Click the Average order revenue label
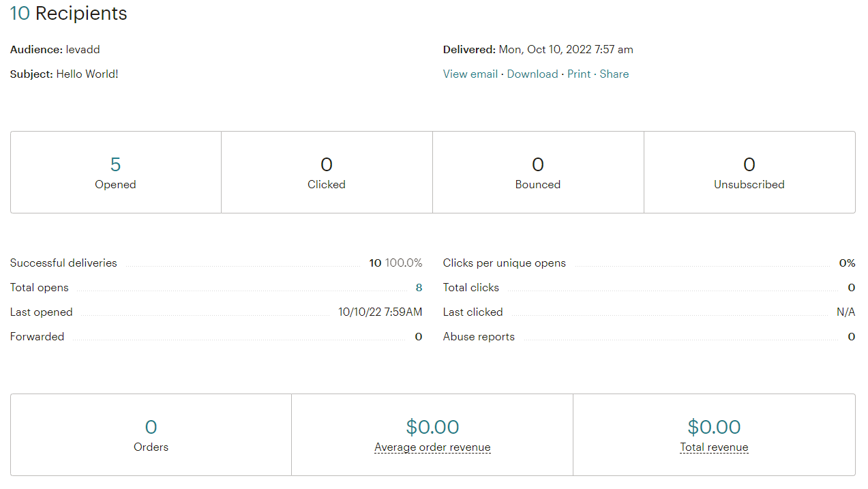868x489 pixels. [x=432, y=447]
